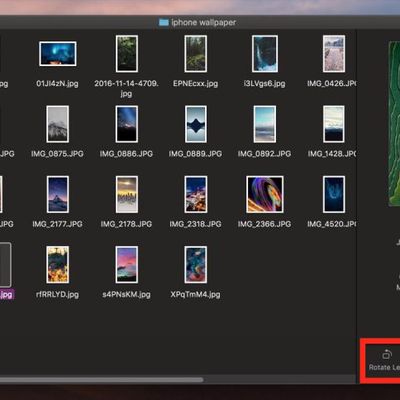Select the IMG_2366.JPG colorful thumbnail
The image size is (400, 400).
[265, 194]
